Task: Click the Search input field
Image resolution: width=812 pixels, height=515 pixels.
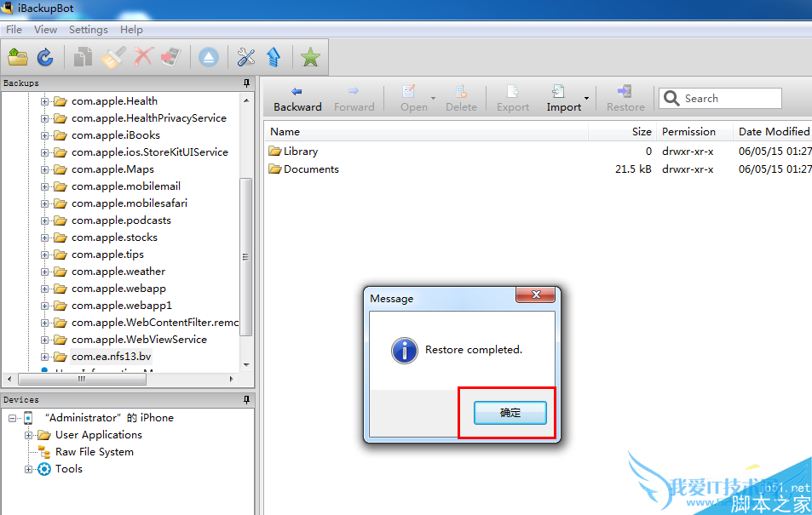Action: (x=720, y=99)
